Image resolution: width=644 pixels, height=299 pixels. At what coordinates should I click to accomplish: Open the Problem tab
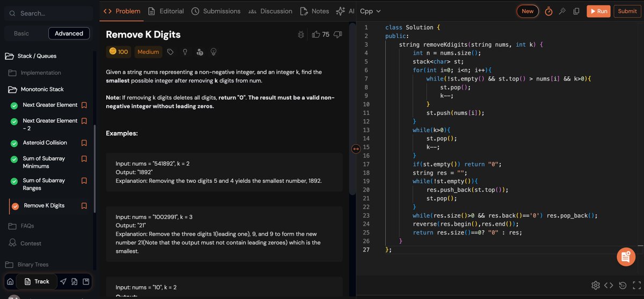pyautogui.click(x=122, y=11)
